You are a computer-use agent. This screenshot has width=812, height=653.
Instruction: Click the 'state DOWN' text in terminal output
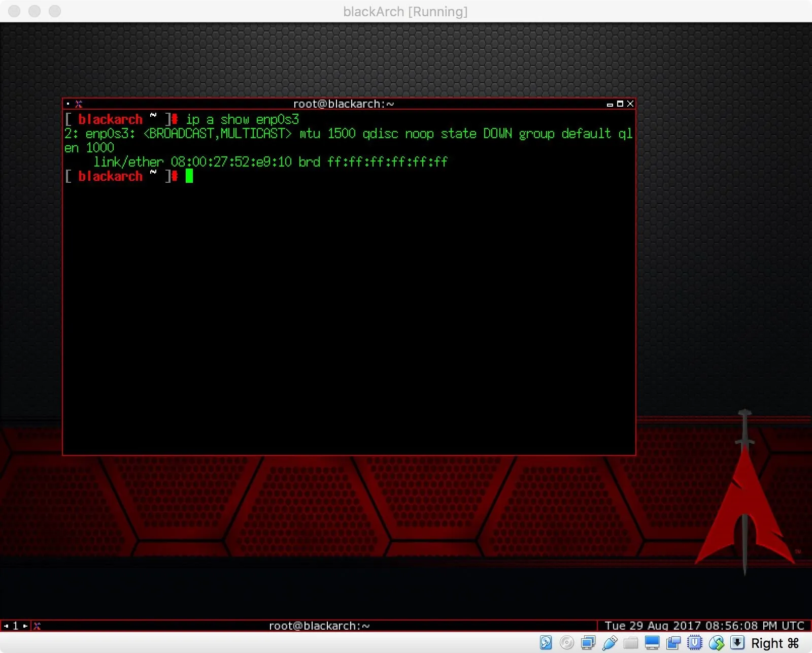point(477,134)
